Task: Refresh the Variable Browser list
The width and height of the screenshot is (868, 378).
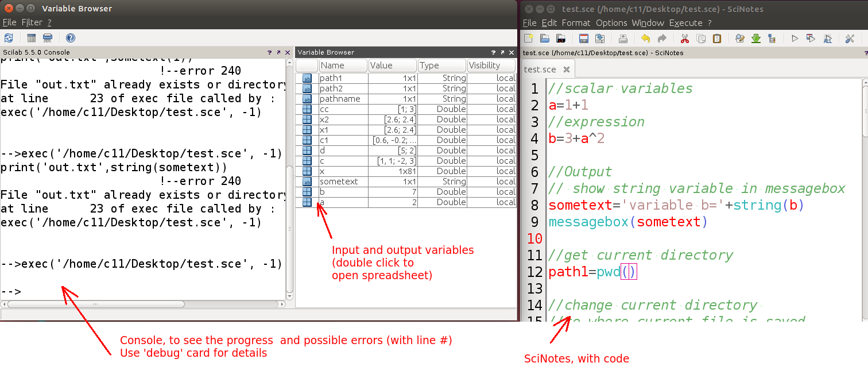Action: tap(9, 38)
